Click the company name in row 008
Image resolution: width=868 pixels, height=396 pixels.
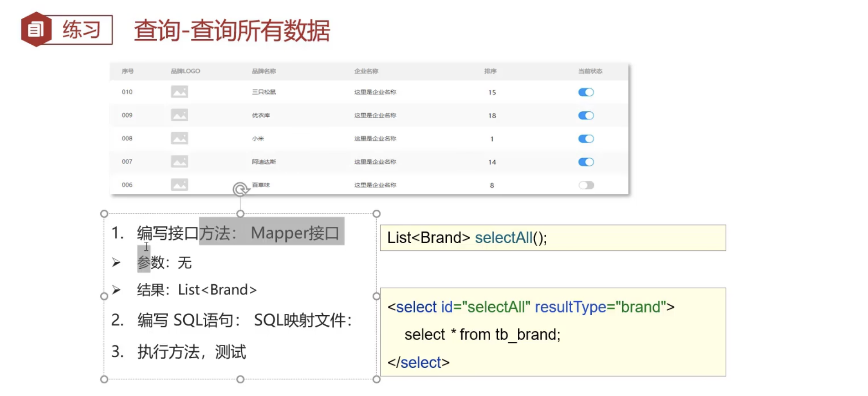[x=375, y=138]
